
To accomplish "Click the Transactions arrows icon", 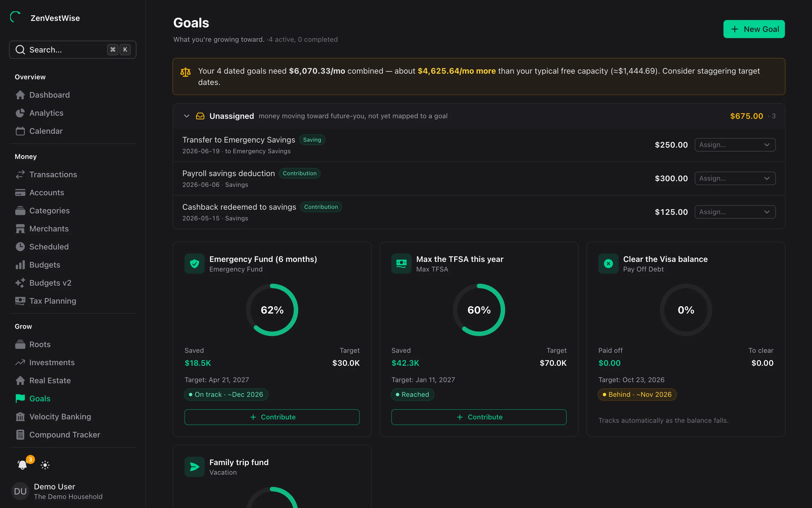I will click(x=20, y=174).
